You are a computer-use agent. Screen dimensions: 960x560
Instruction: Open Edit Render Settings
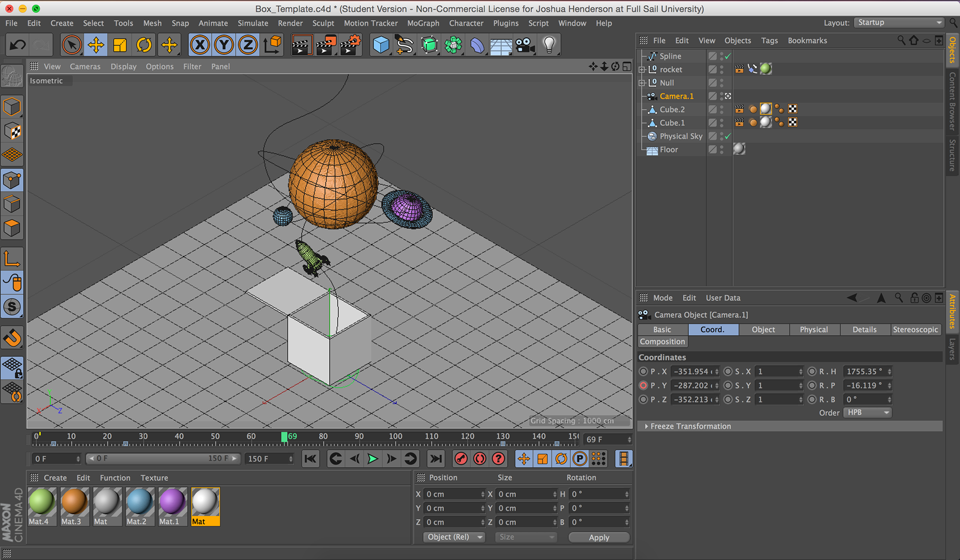(x=350, y=45)
